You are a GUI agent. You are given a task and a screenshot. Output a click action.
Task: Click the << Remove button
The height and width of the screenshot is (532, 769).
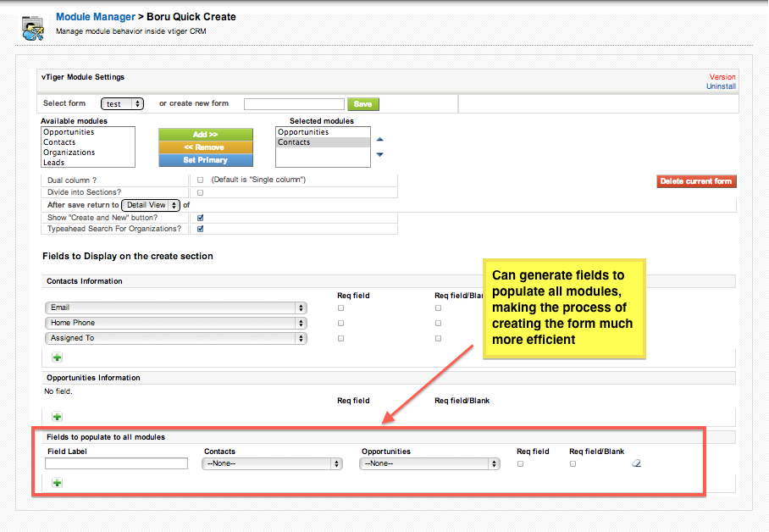(x=206, y=147)
